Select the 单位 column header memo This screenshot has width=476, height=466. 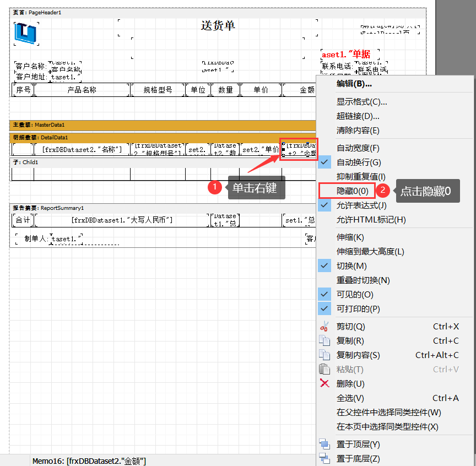coord(198,90)
